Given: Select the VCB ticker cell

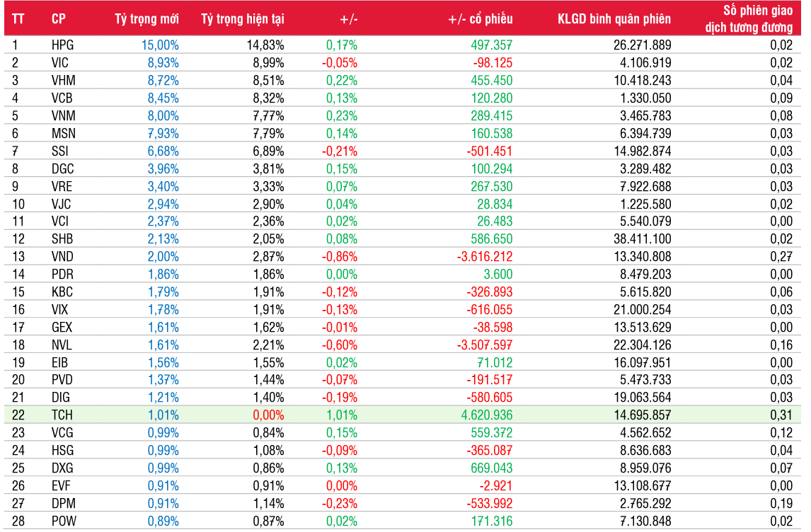Looking at the screenshot, I should pyautogui.click(x=62, y=98).
